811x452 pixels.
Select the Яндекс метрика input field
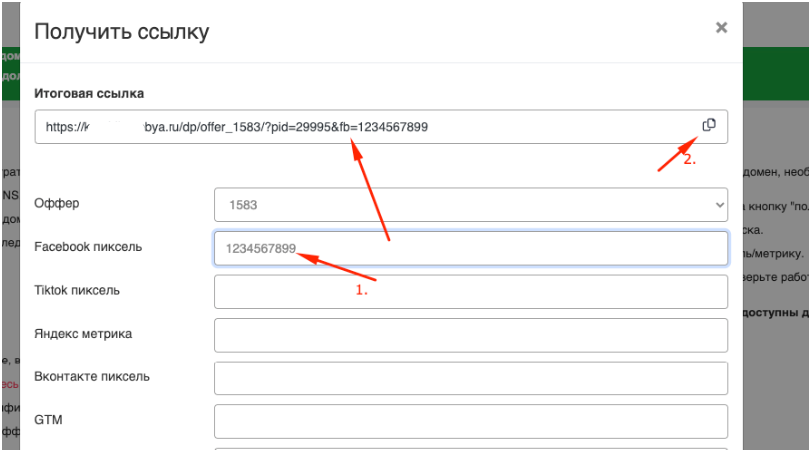(471, 335)
